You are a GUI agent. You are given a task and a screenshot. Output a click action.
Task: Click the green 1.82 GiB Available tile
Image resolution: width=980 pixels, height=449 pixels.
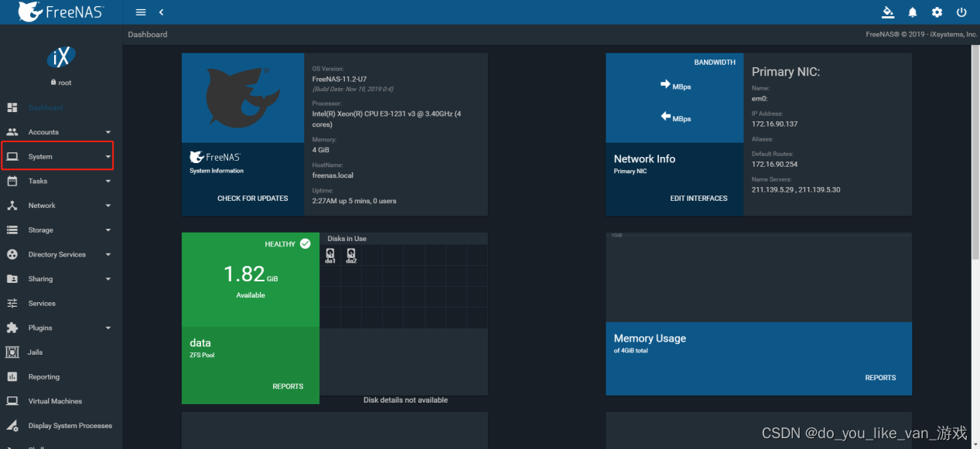[x=251, y=280]
